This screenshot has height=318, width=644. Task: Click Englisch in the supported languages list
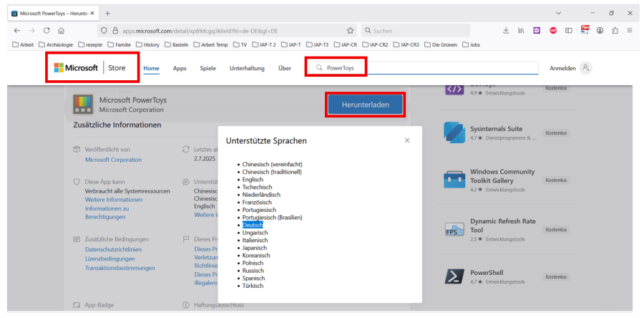coord(253,180)
